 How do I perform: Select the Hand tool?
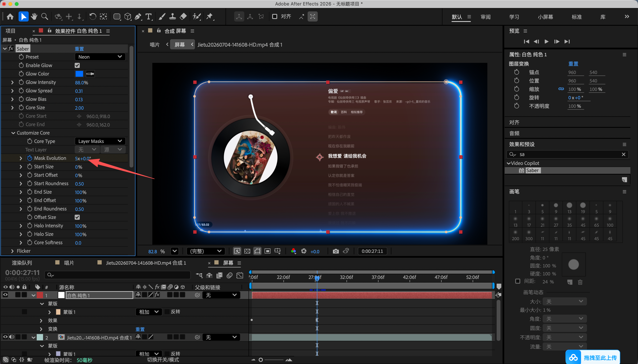(34, 16)
